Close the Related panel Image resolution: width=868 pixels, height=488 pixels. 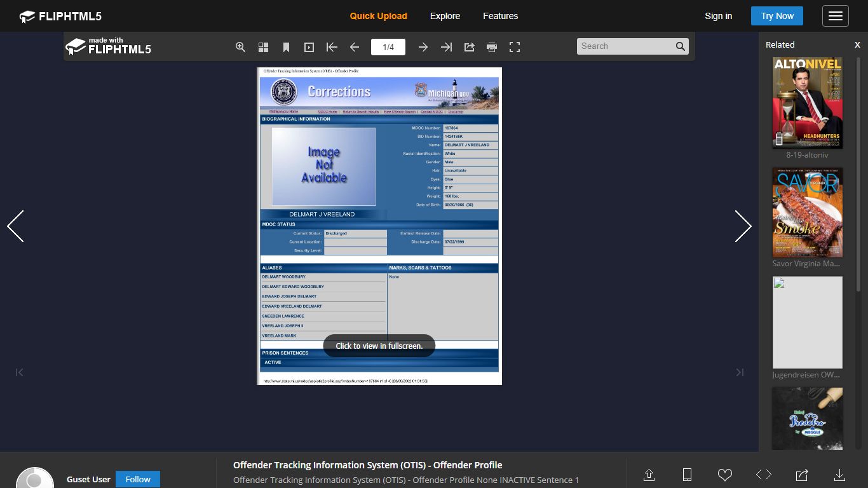pos(857,44)
